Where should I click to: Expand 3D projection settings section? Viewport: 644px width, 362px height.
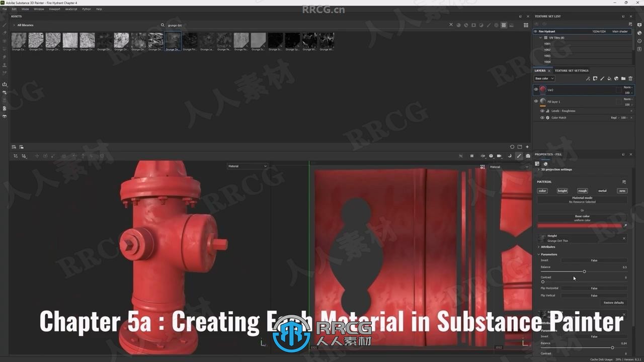538,169
